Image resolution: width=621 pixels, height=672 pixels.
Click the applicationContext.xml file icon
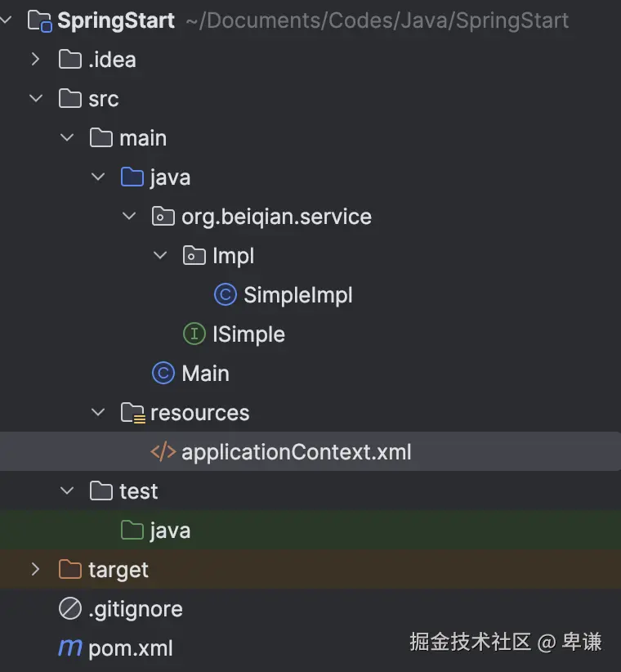point(163,452)
